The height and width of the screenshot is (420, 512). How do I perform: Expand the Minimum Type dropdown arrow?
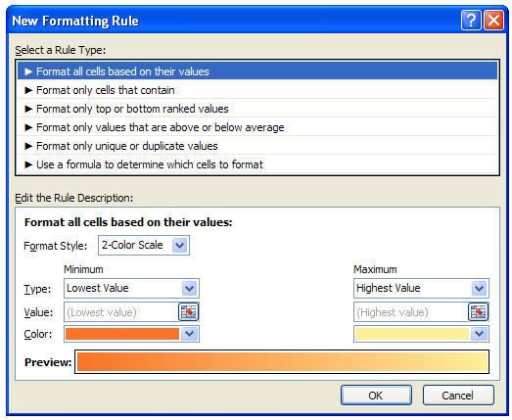coord(190,289)
